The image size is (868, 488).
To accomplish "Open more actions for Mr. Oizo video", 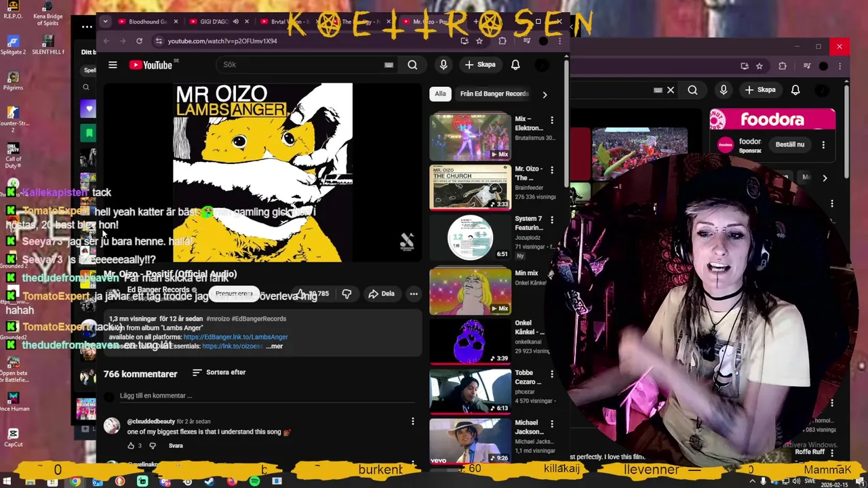I will (414, 293).
